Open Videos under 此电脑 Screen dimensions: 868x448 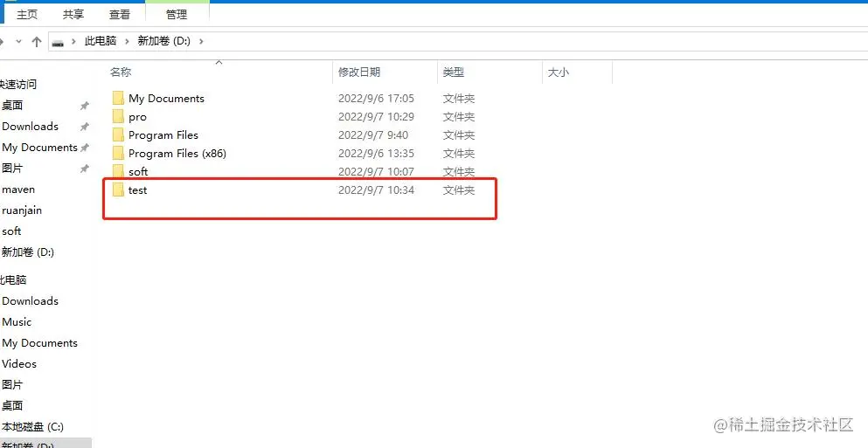coord(19,364)
